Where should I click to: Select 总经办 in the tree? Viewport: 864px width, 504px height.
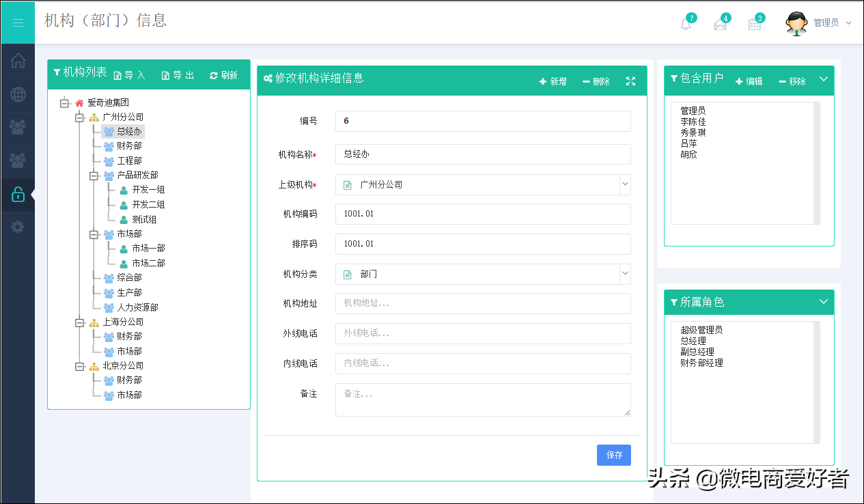click(129, 131)
